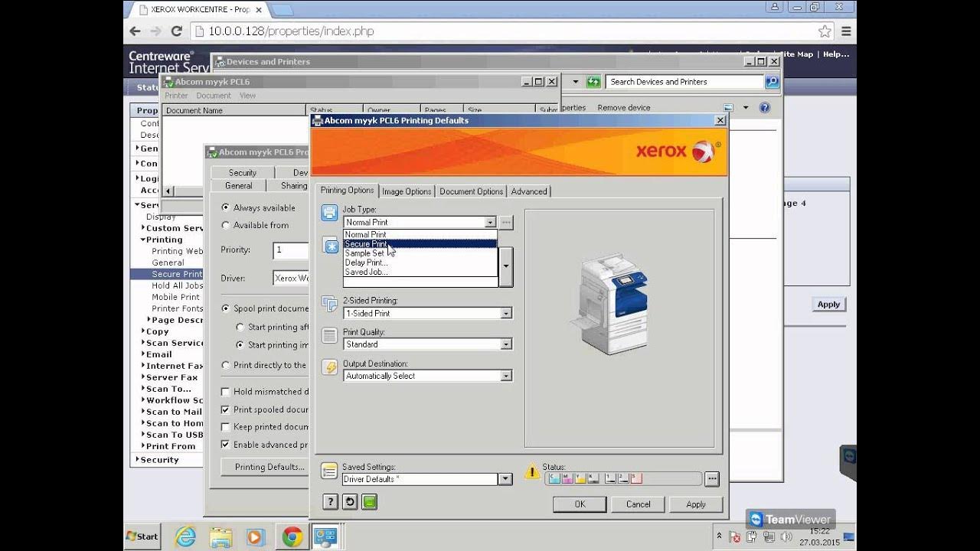Screen dimensions: 980x551
Task: Toggle Print spooled documents first checkbox
Action: click(x=225, y=409)
